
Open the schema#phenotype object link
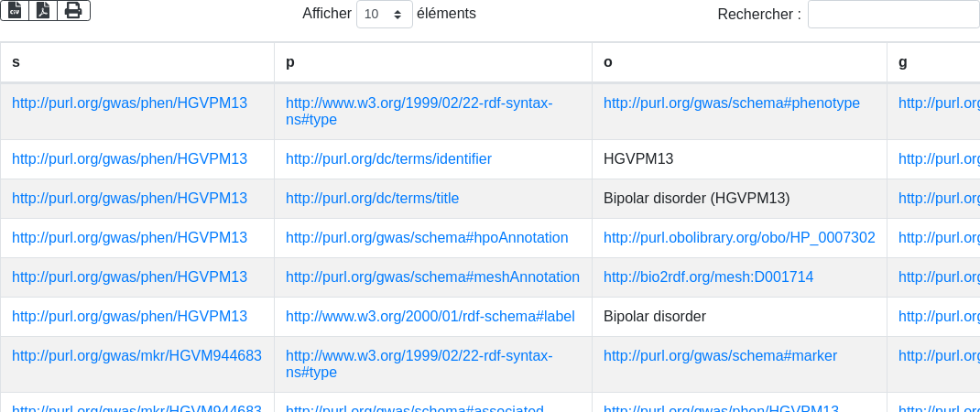click(x=731, y=103)
